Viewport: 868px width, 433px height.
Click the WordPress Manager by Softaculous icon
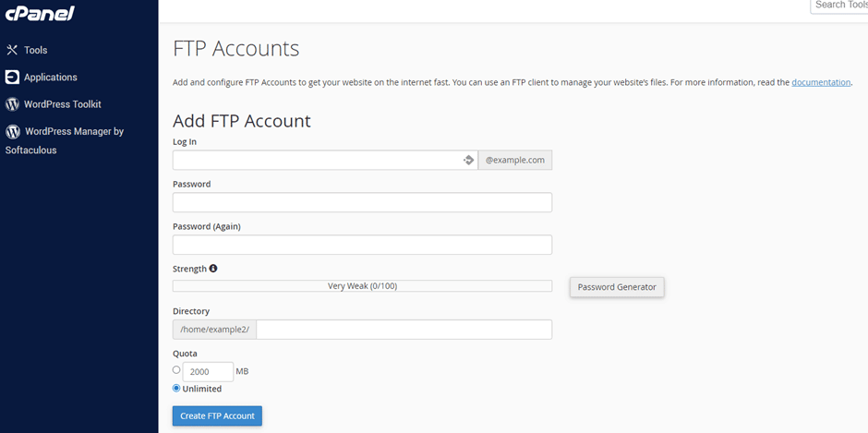[13, 131]
